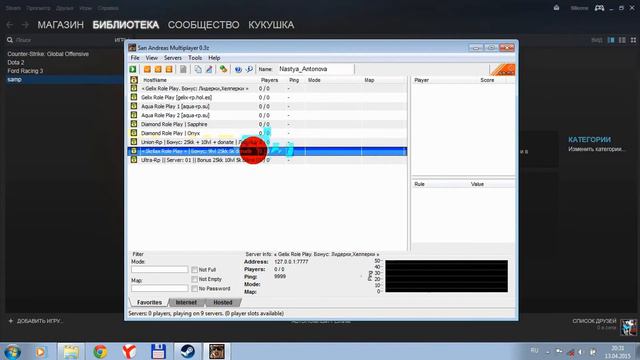Click the SA-MP orange logo in toolbar

point(502,69)
